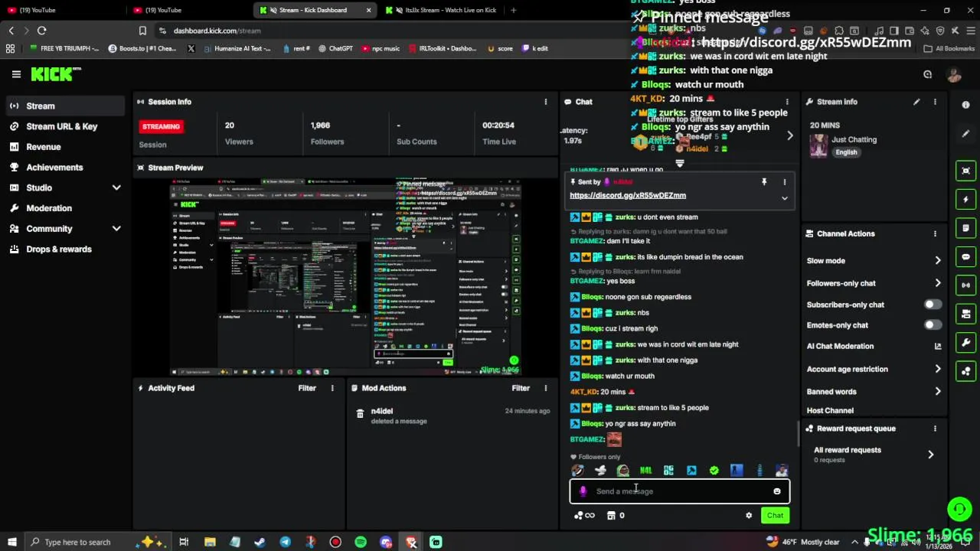Open Followers-only chat settings
980x551 pixels.
click(874, 283)
